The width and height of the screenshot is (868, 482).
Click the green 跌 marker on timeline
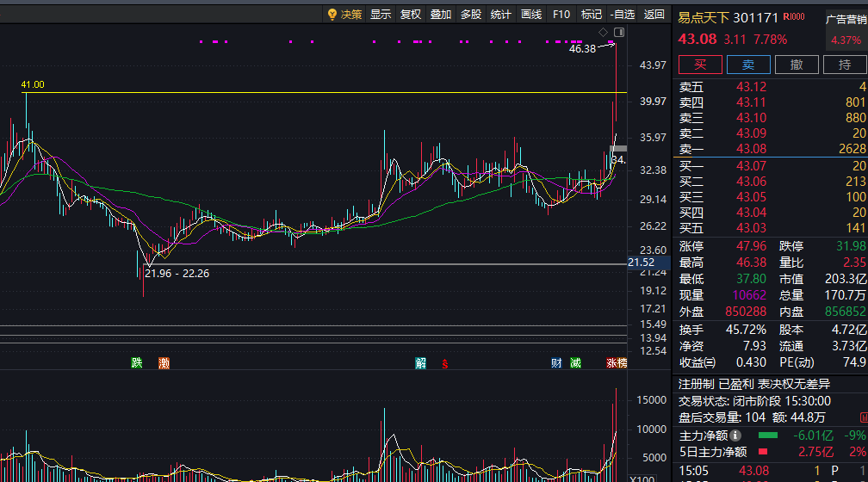(x=137, y=362)
